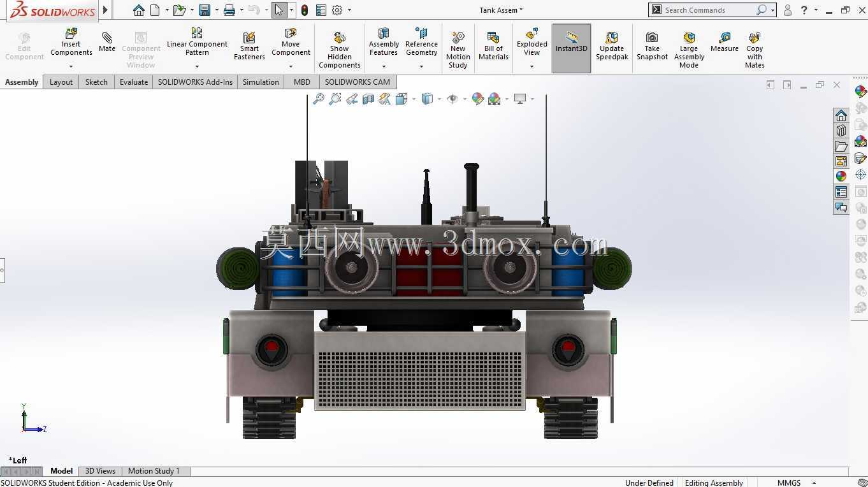Click the Rebuild traffic light icon
Viewport: 868px width, 487px height.
(x=305, y=10)
